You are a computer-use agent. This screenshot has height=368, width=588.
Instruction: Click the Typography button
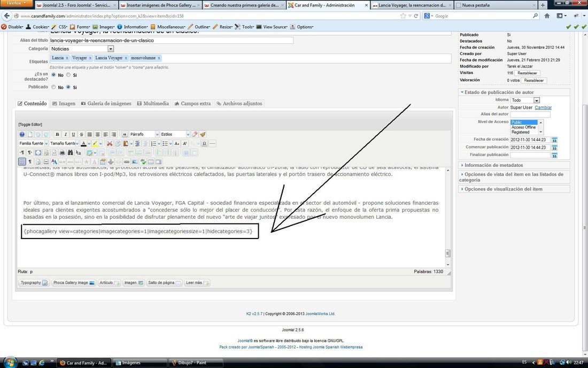(33, 282)
